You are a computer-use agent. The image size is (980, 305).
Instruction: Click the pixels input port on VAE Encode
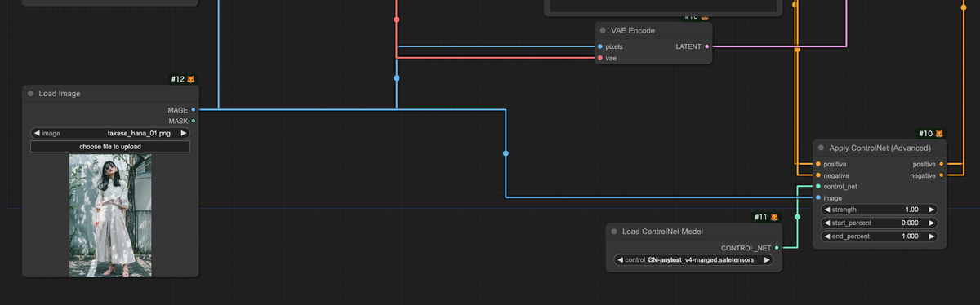coord(600,46)
